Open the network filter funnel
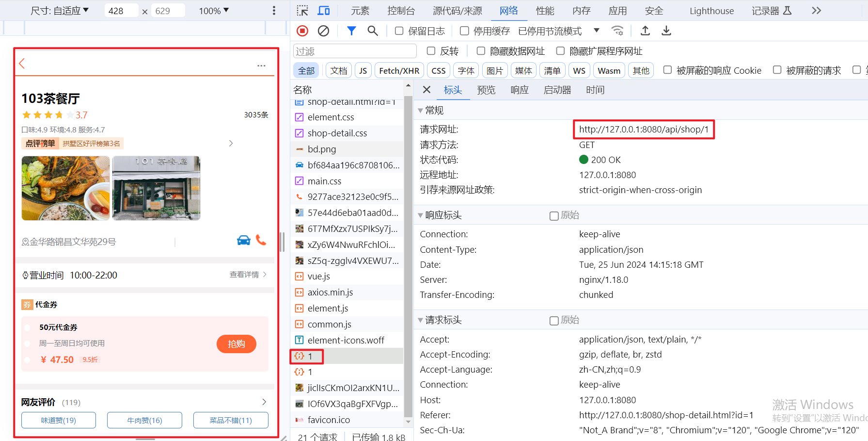The width and height of the screenshot is (868, 441). pos(351,31)
